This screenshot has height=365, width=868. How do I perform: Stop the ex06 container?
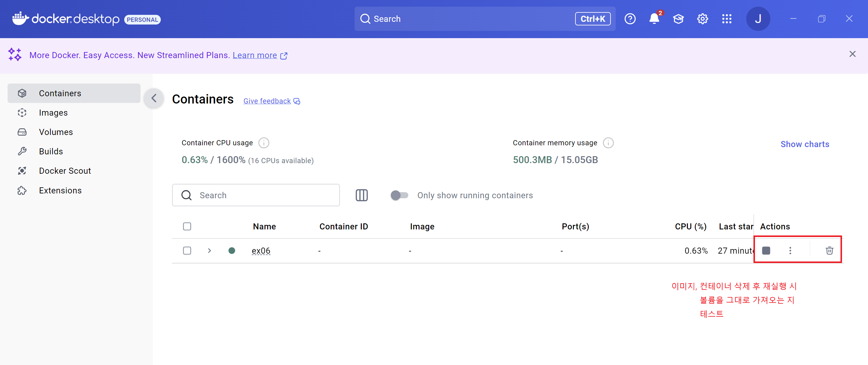pos(766,251)
